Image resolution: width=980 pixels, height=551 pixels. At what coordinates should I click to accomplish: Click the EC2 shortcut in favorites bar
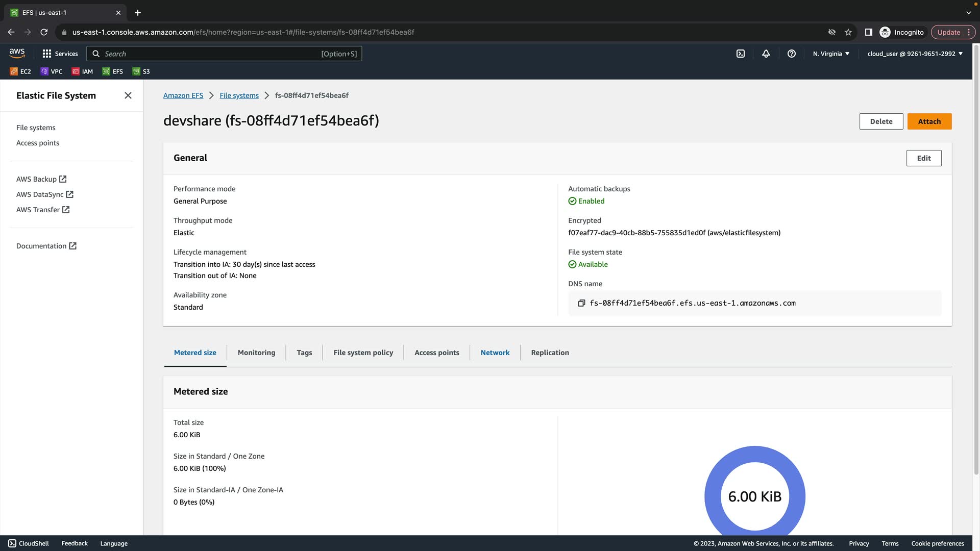20,71
